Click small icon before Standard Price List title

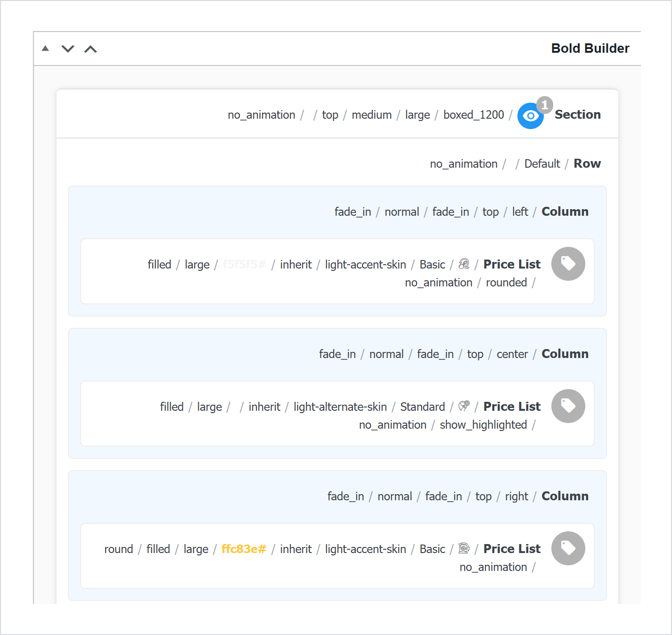pyautogui.click(x=464, y=406)
